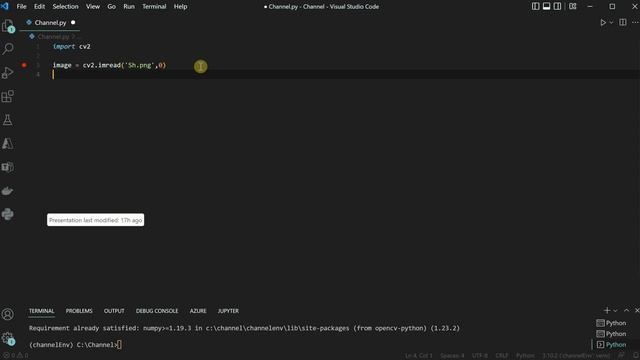Screen dimensions: 640x360
Task: Toggle the secondary side bar layout icon
Action: pos(557,7)
